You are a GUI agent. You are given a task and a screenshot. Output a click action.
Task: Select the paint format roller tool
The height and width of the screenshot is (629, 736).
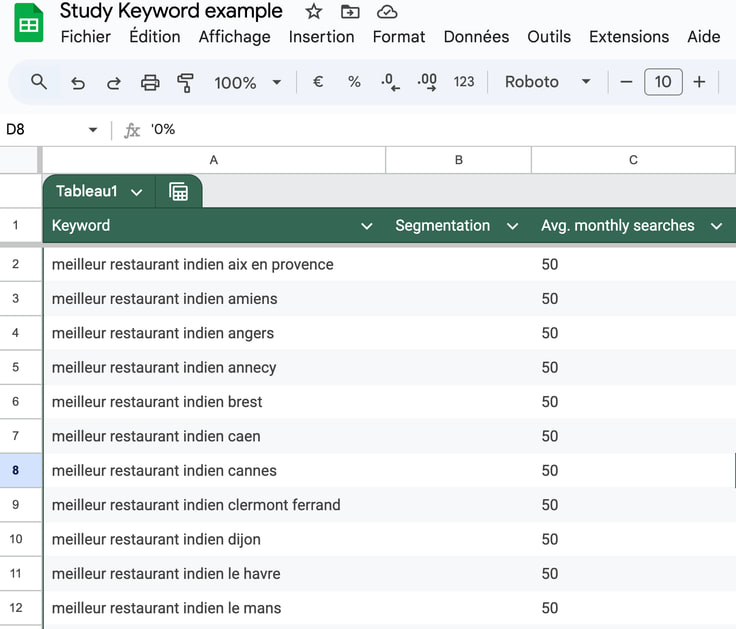[185, 83]
